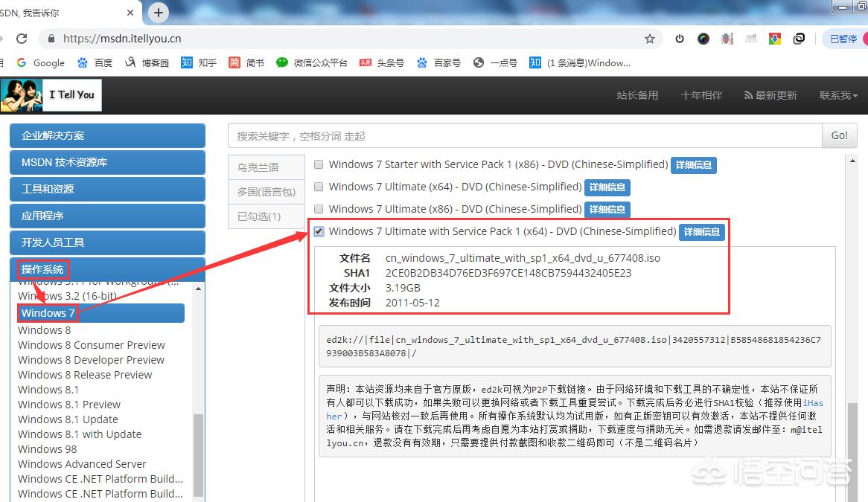
Task: Select Windows 98 in the list
Action: (47, 449)
